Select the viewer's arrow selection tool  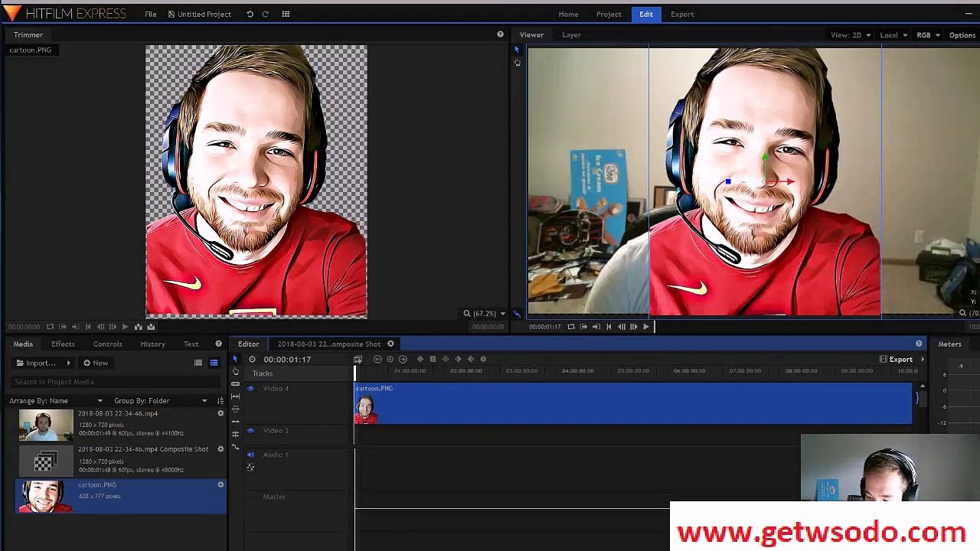[x=517, y=50]
